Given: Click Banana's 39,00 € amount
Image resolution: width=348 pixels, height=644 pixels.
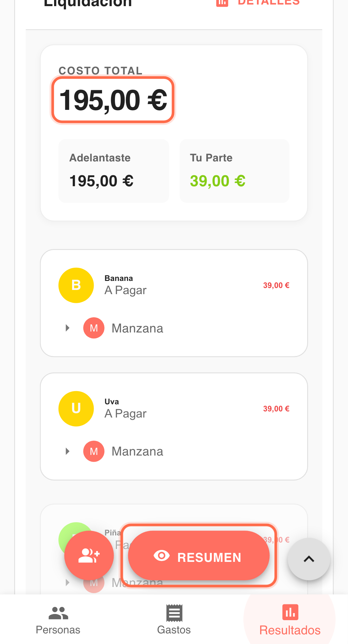Looking at the screenshot, I should (x=276, y=285).
